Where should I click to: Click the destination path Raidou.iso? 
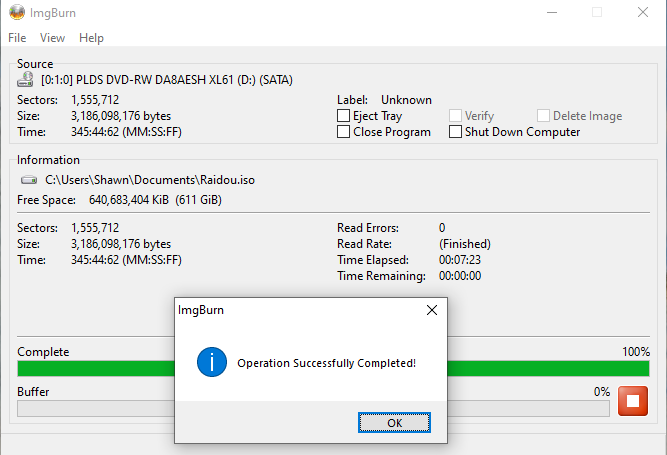click(150, 180)
